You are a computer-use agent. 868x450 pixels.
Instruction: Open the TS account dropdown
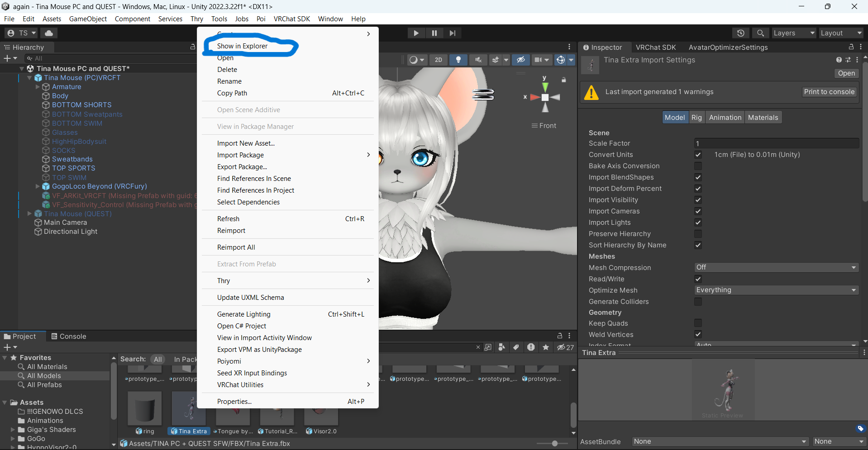coord(21,33)
